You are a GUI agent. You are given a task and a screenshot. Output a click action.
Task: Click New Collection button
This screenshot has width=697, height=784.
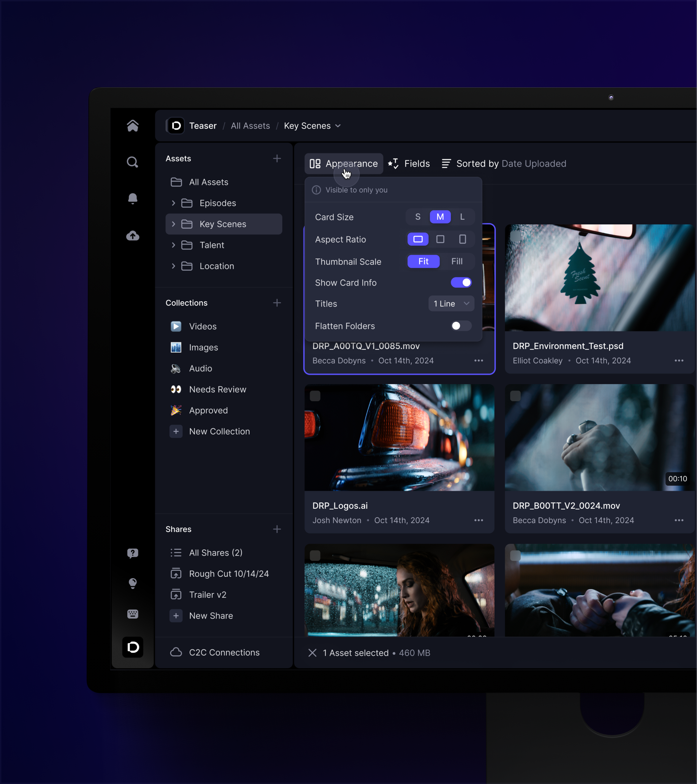[x=219, y=432]
